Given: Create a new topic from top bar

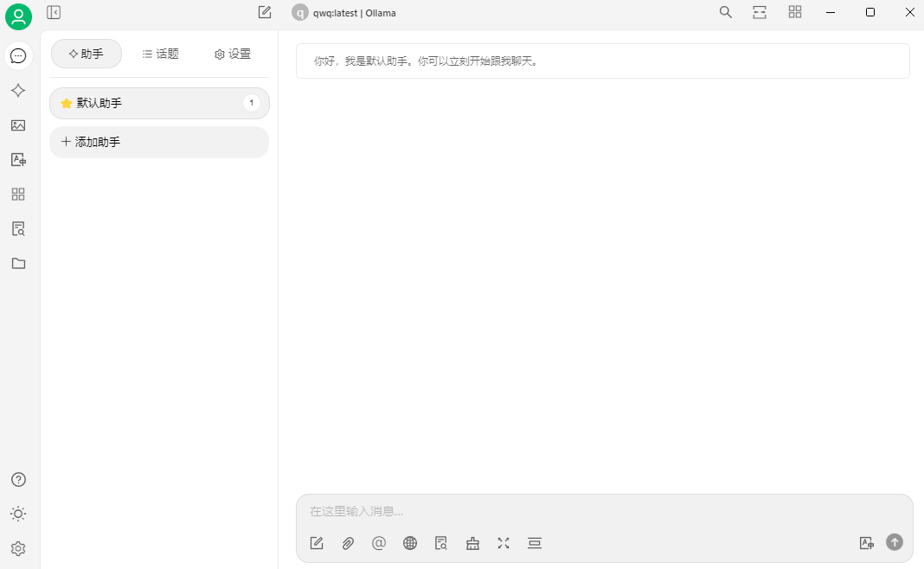Looking at the screenshot, I should (265, 12).
